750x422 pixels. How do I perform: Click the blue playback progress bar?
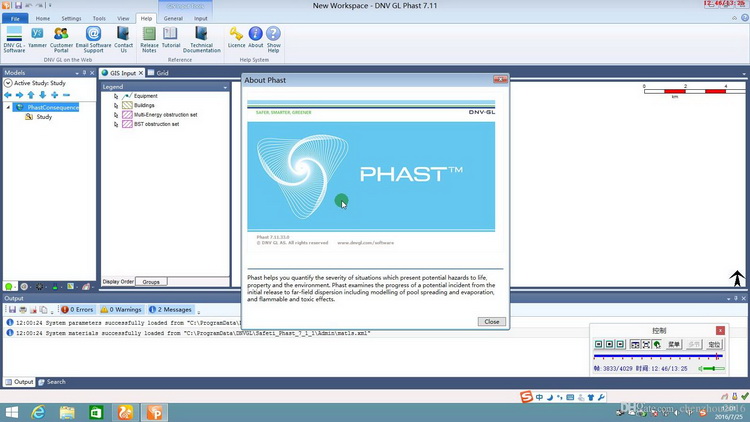coord(658,356)
